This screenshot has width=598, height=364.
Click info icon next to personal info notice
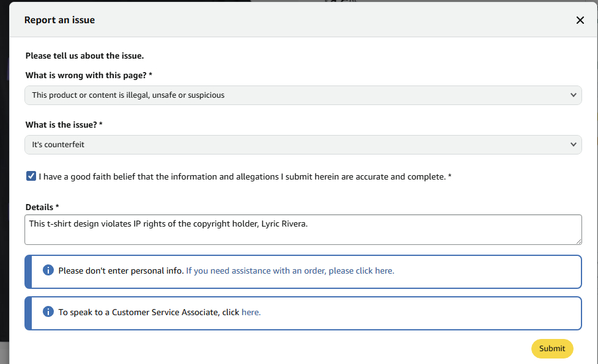point(48,270)
